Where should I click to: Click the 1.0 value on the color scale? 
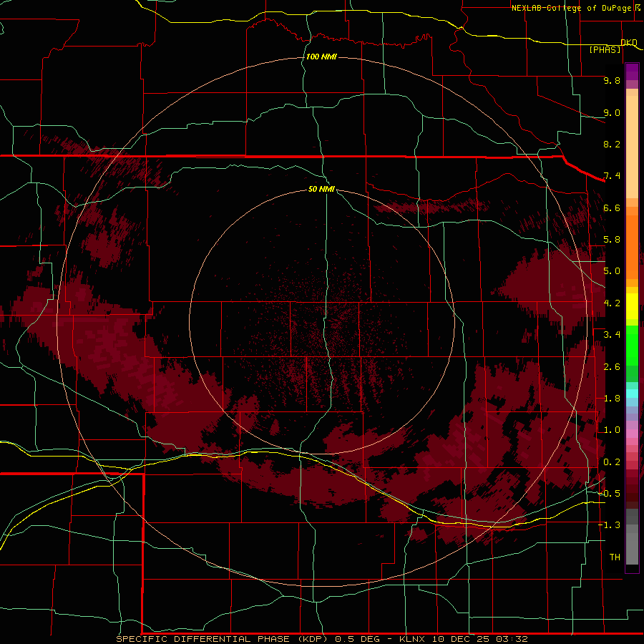click(x=612, y=430)
